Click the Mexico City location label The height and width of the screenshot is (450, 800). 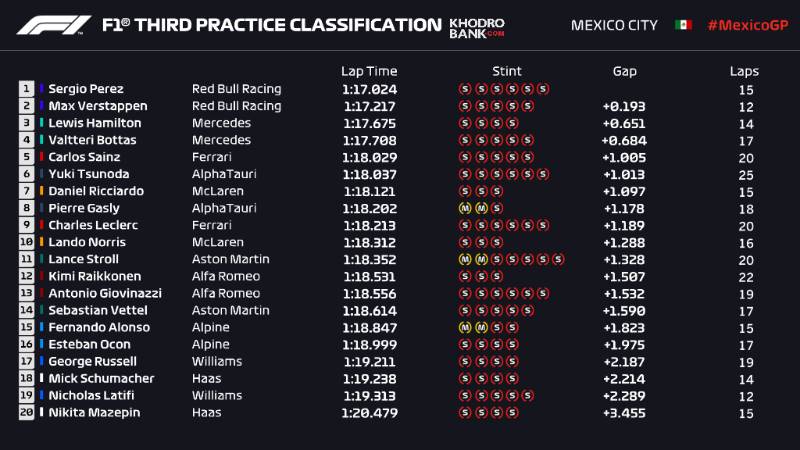615,25
